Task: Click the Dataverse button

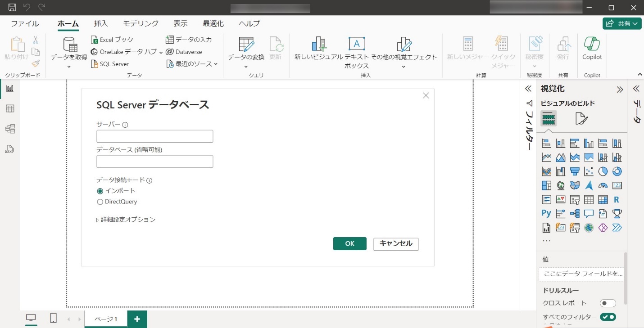Action: 184,52
